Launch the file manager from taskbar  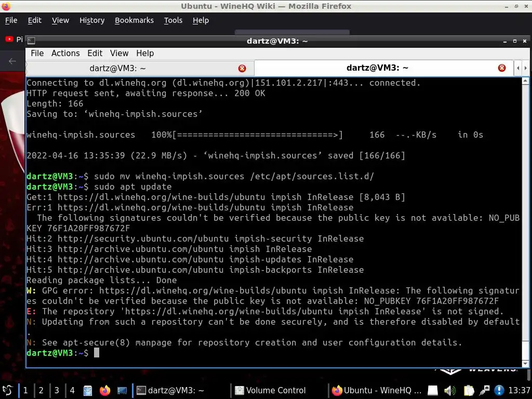click(x=88, y=391)
